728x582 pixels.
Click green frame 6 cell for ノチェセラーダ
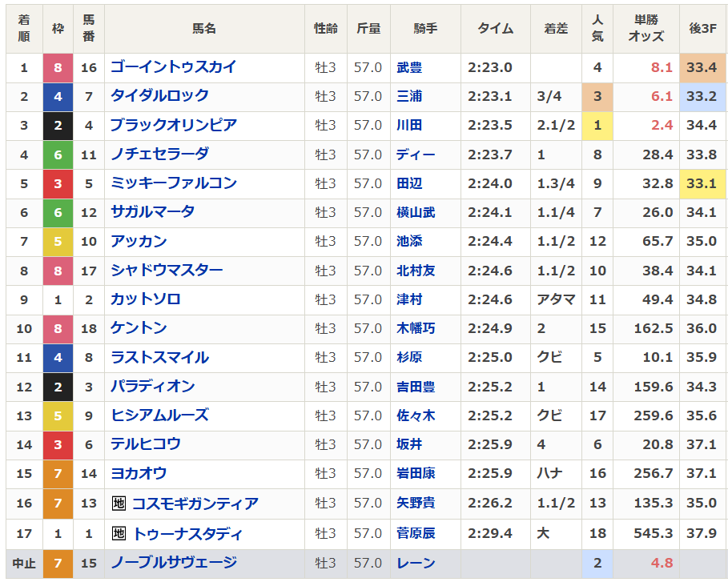(58, 155)
